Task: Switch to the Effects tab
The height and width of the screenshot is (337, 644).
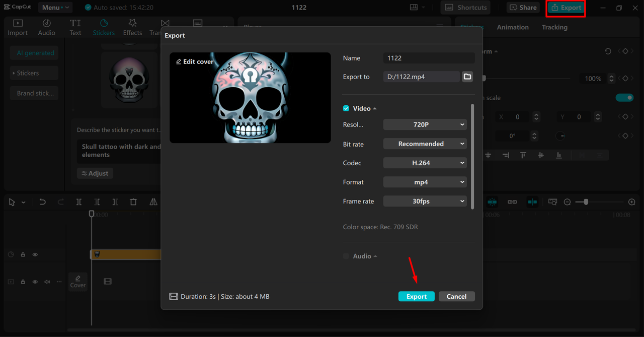Action: pos(132,28)
